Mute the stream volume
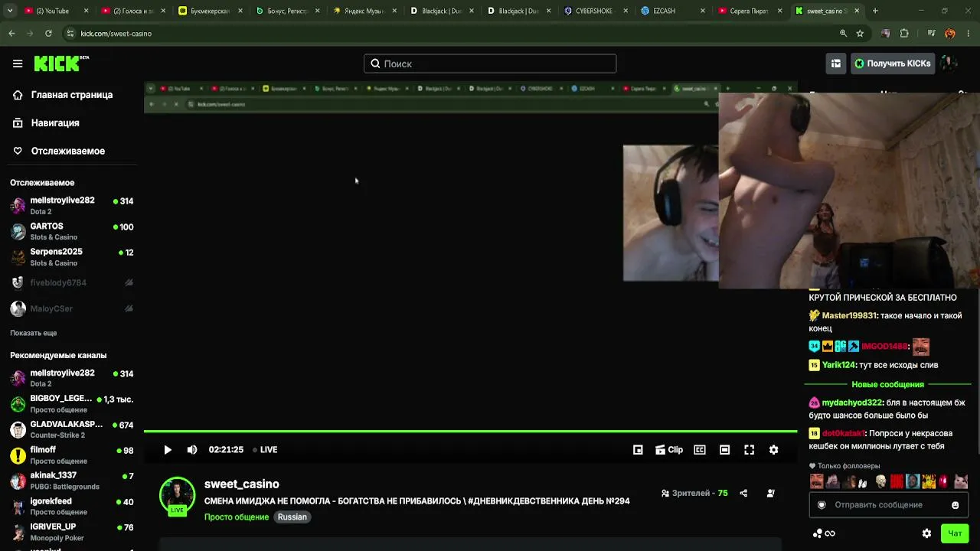 pyautogui.click(x=192, y=450)
